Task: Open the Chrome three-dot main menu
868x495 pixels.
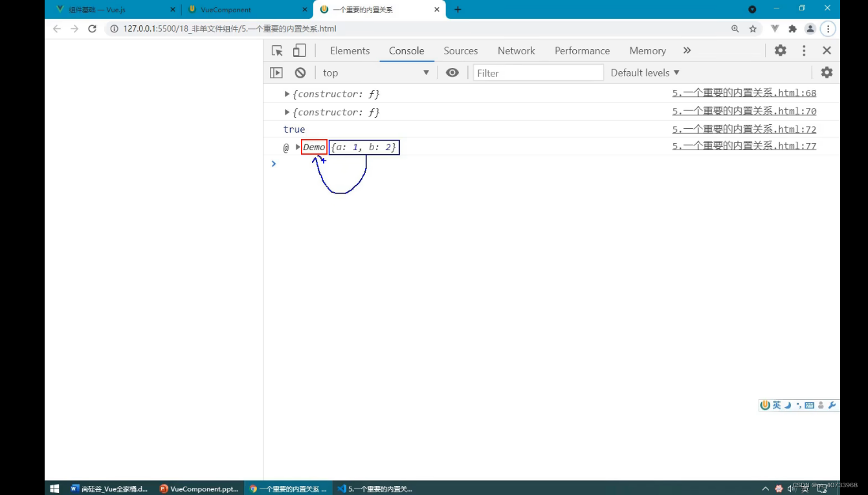Action: (828, 28)
